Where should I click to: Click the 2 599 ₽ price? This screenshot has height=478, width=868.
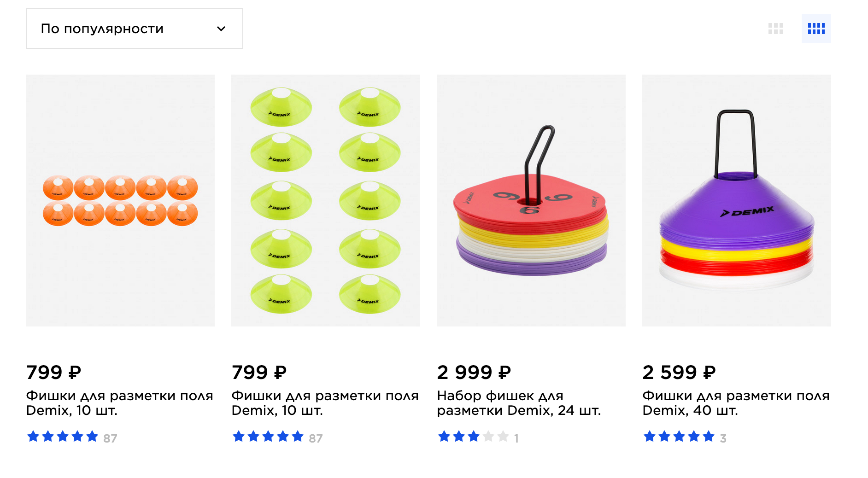[x=679, y=372]
